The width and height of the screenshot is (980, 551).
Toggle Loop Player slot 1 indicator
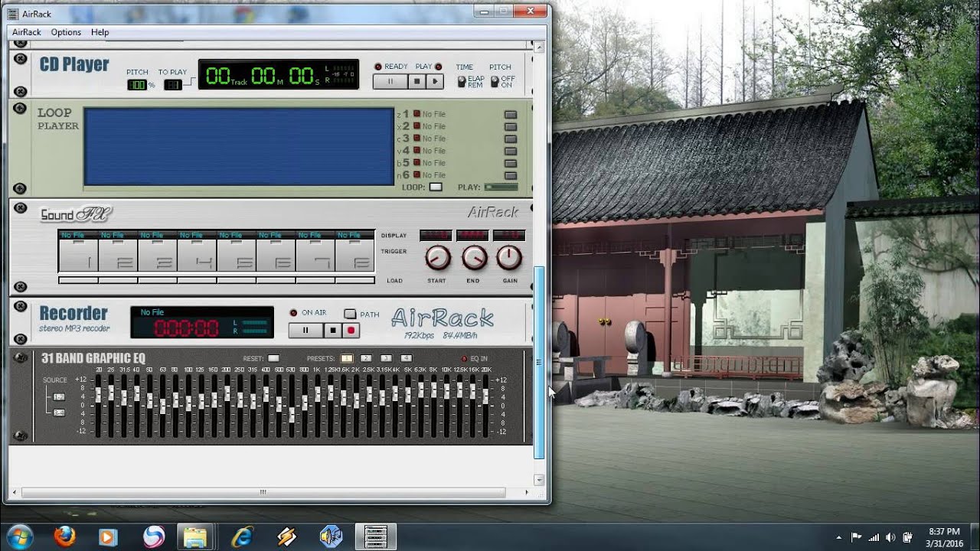coord(417,114)
